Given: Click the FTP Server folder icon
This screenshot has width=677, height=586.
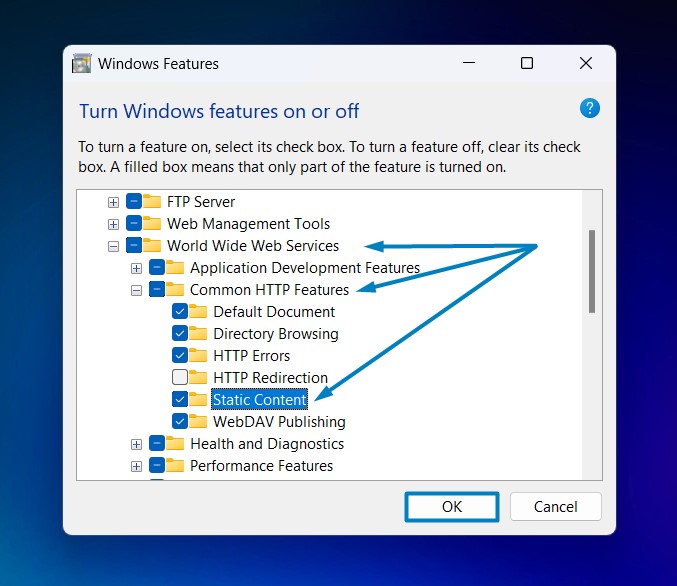Looking at the screenshot, I should click(152, 201).
